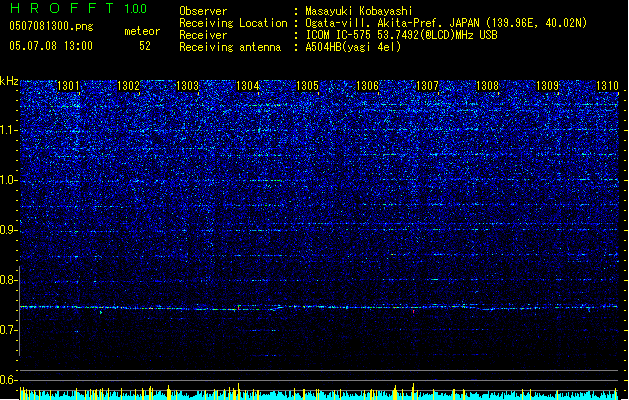Click the 'meteor' label

click(x=142, y=31)
